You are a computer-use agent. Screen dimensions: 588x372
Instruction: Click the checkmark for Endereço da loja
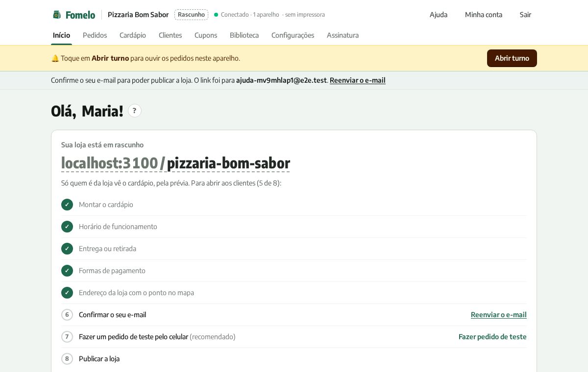tap(67, 293)
